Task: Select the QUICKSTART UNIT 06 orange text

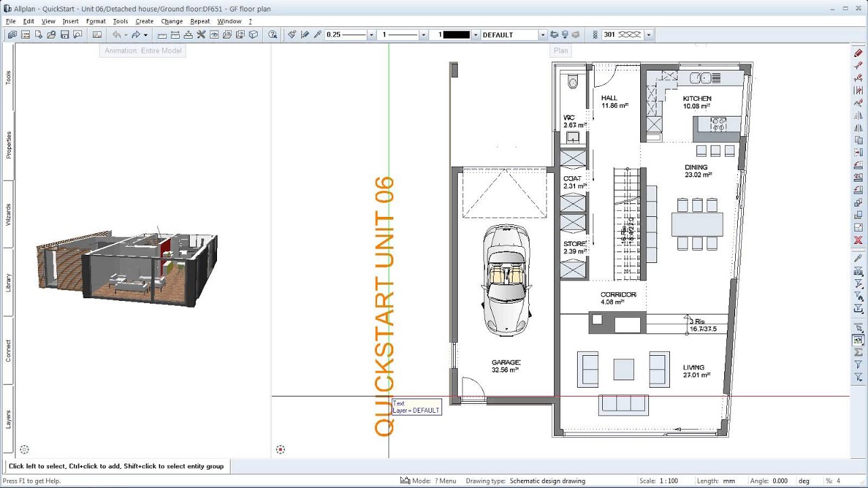Action: (x=384, y=306)
